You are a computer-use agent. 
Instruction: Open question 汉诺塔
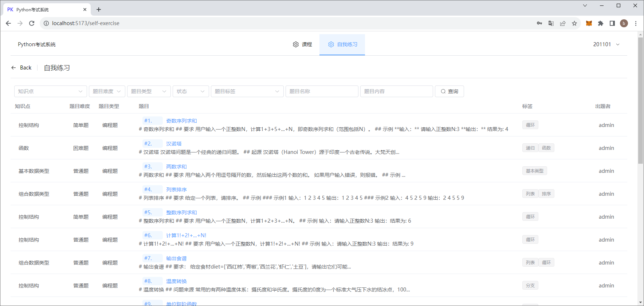coord(174,144)
